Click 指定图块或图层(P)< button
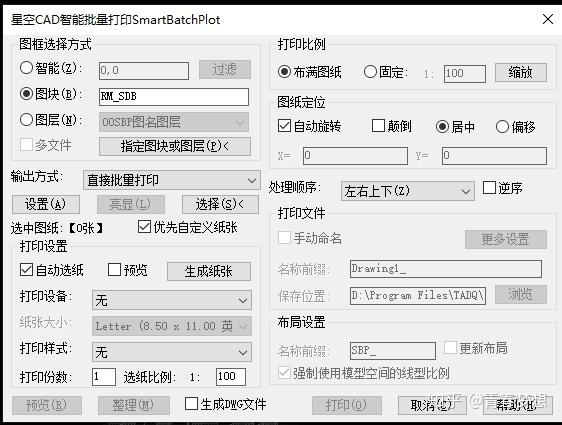Viewport: 562px width, 425px height. coord(175,147)
